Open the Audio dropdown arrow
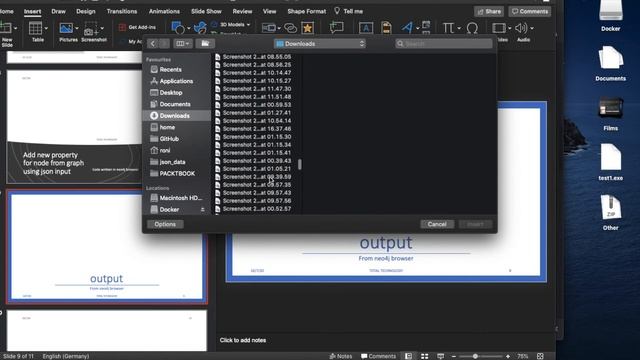The image size is (640, 360). [532, 28]
